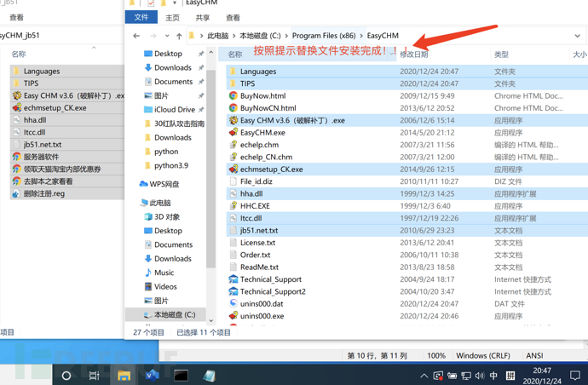Open the 查看 tab in EasyCHM window
This screenshot has width=588, height=385.
233,18
